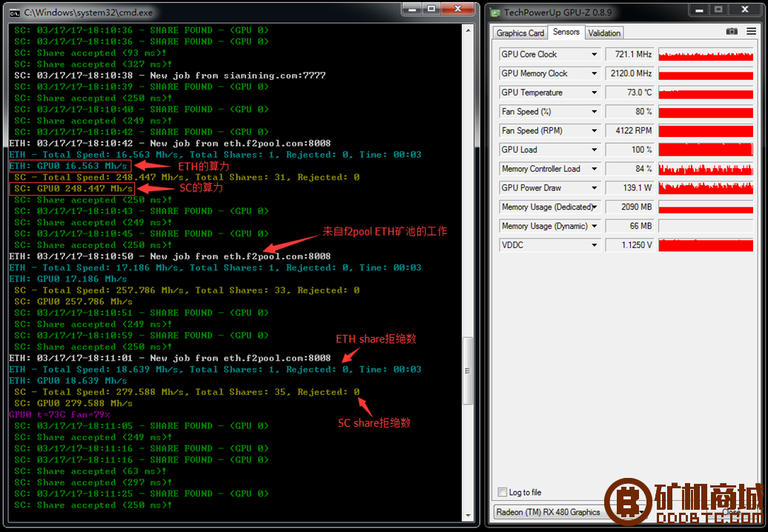The width and height of the screenshot is (768, 532).
Task: Click the 2120.0 MHz memory clock value
Action: (630, 73)
